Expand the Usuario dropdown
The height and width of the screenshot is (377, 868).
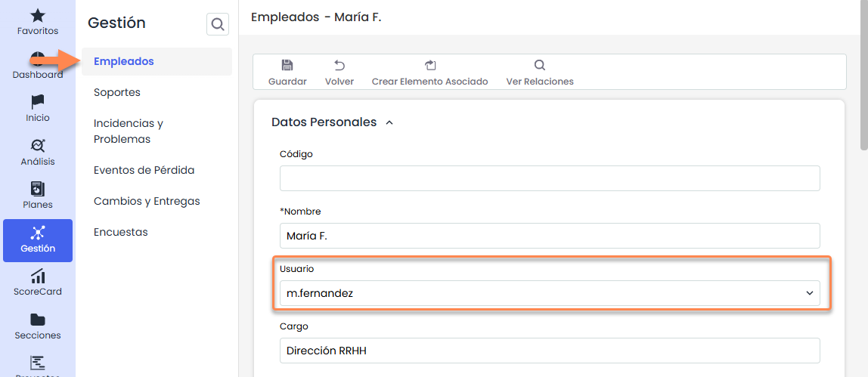[809, 293]
